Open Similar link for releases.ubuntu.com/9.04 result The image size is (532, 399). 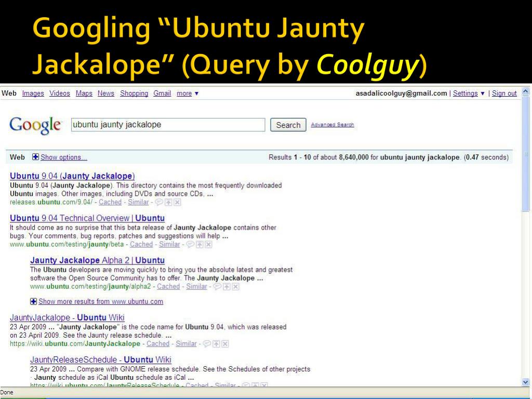pyautogui.click(x=138, y=202)
